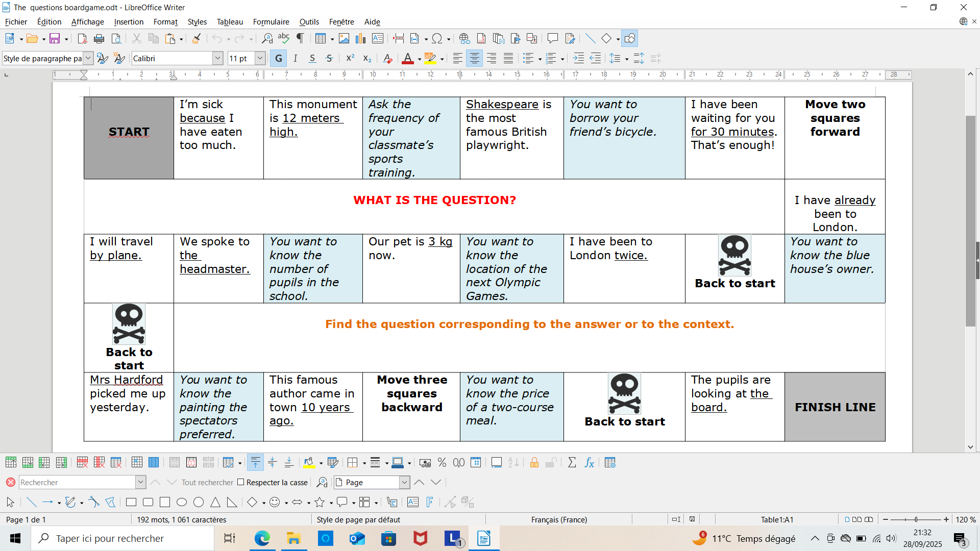Open the Fichier menu
This screenshot has width=980, height=551.
pos(16,21)
